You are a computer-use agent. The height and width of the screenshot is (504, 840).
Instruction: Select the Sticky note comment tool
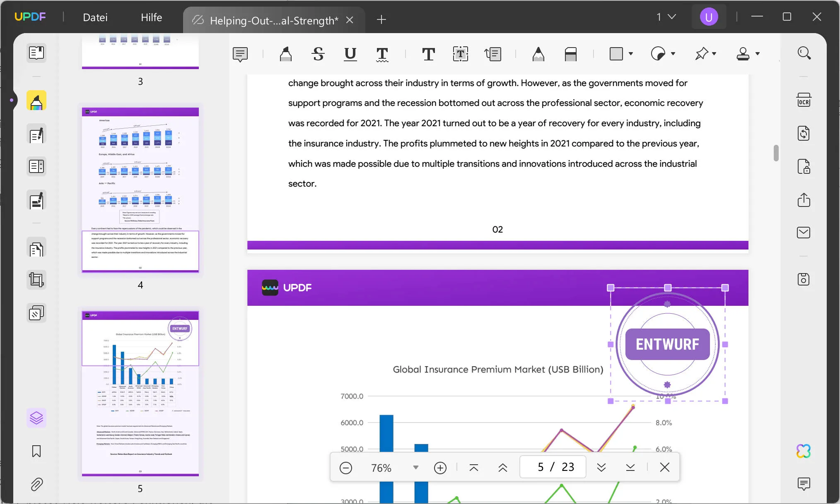(240, 54)
